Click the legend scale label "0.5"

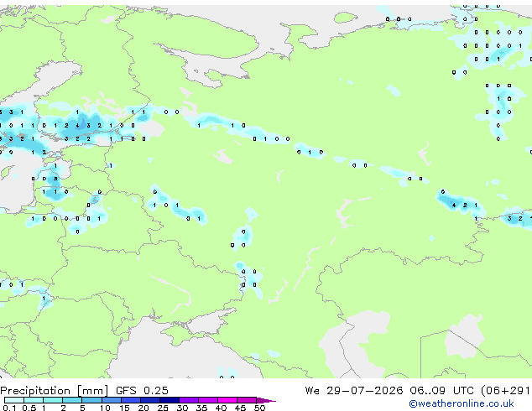pyautogui.click(x=29, y=408)
